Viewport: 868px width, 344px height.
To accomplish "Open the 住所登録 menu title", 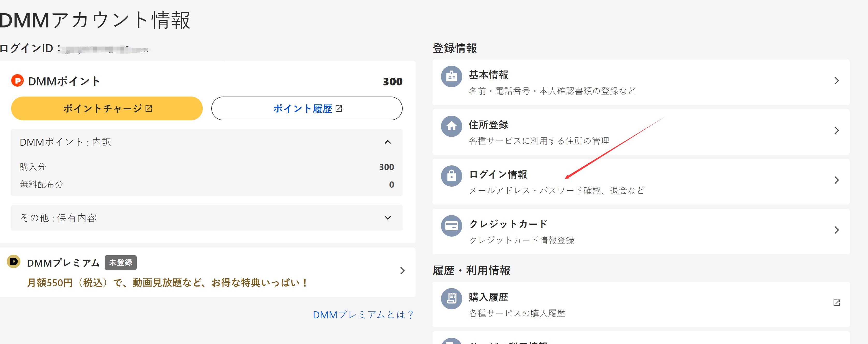I will pyautogui.click(x=489, y=125).
